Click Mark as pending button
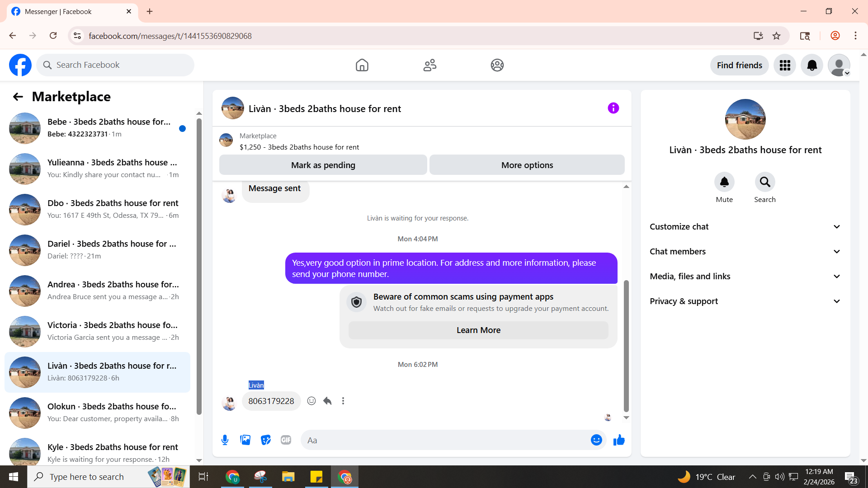 point(323,165)
